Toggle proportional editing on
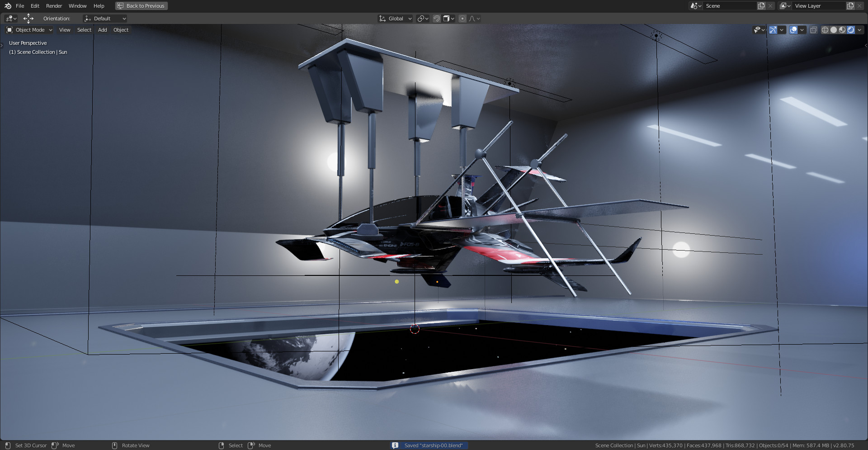The height and width of the screenshot is (450, 868). (x=462, y=19)
